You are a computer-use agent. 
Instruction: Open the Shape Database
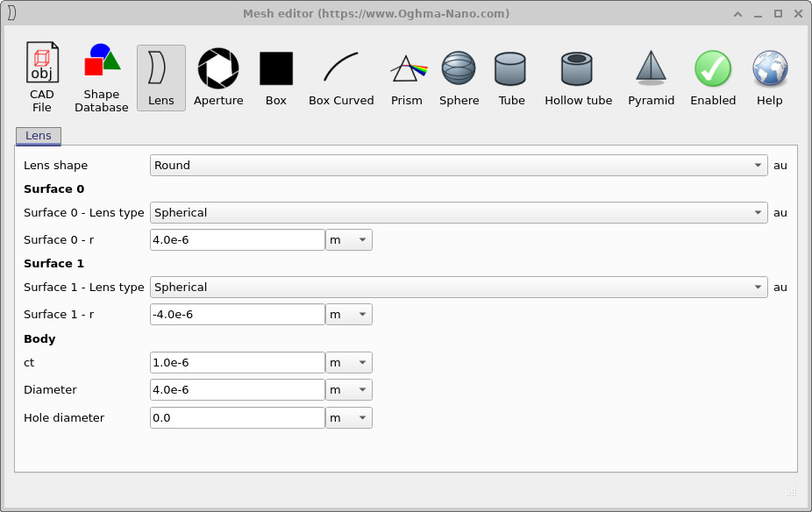point(101,77)
